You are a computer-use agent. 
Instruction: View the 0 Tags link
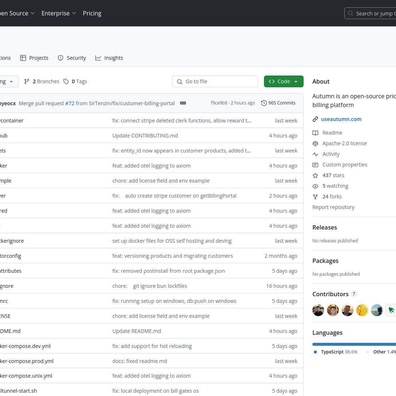pyautogui.click(x=75, y=81)
